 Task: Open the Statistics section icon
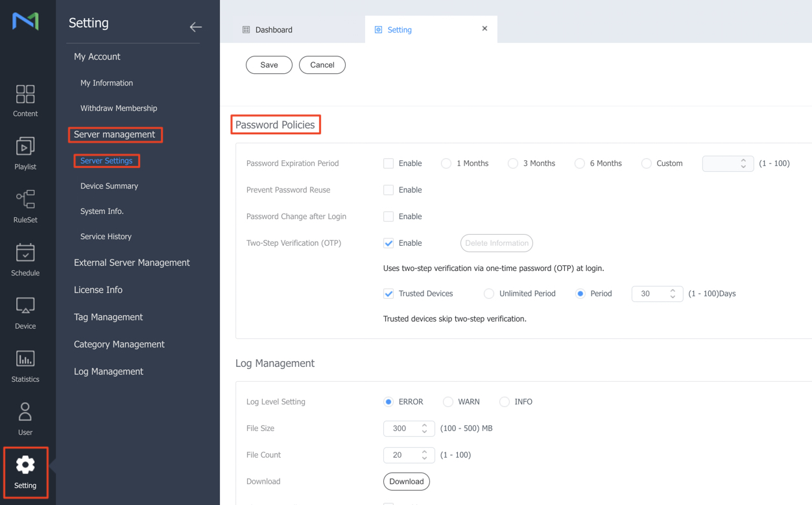click(x=25, y=358)
